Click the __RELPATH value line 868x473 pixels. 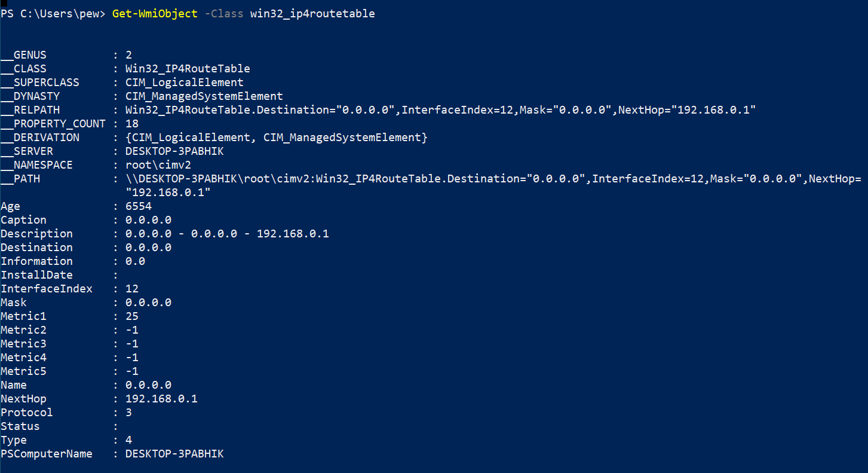[441, 110]
